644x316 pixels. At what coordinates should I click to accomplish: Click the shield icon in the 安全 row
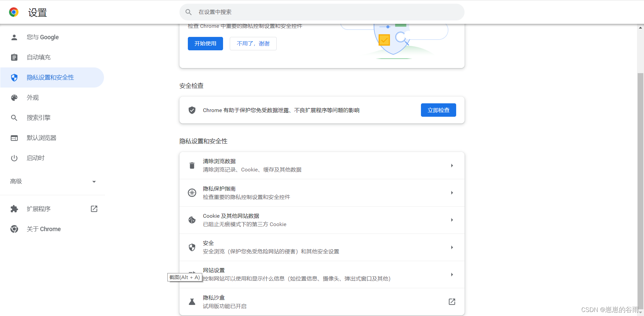tap(192, 247)
